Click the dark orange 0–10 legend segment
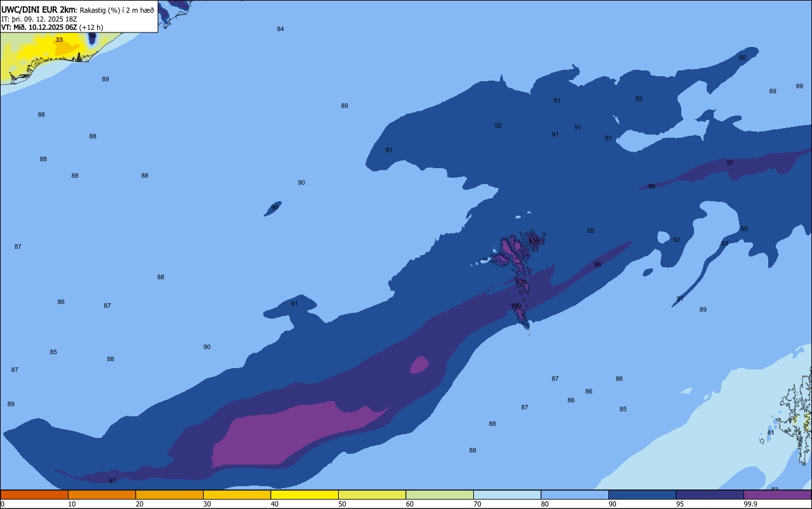The height and width of the screenshot is (509, 812). pos(34,494)
